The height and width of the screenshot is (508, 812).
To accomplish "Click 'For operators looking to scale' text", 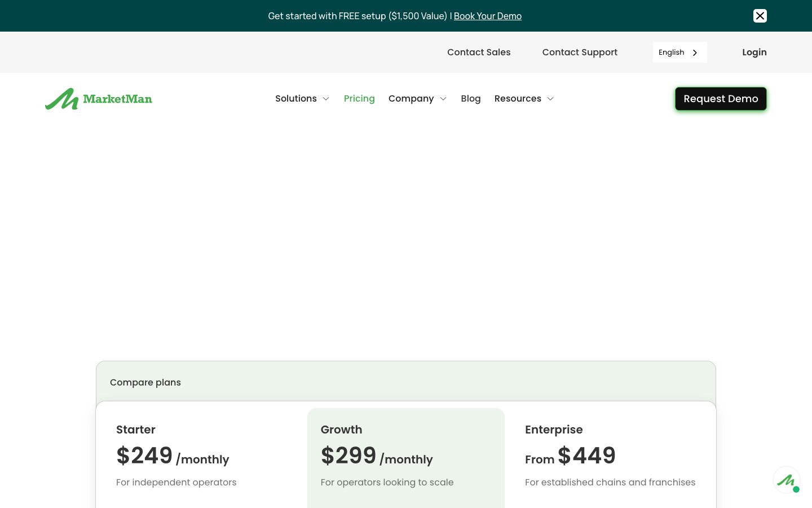I will 387,482.
